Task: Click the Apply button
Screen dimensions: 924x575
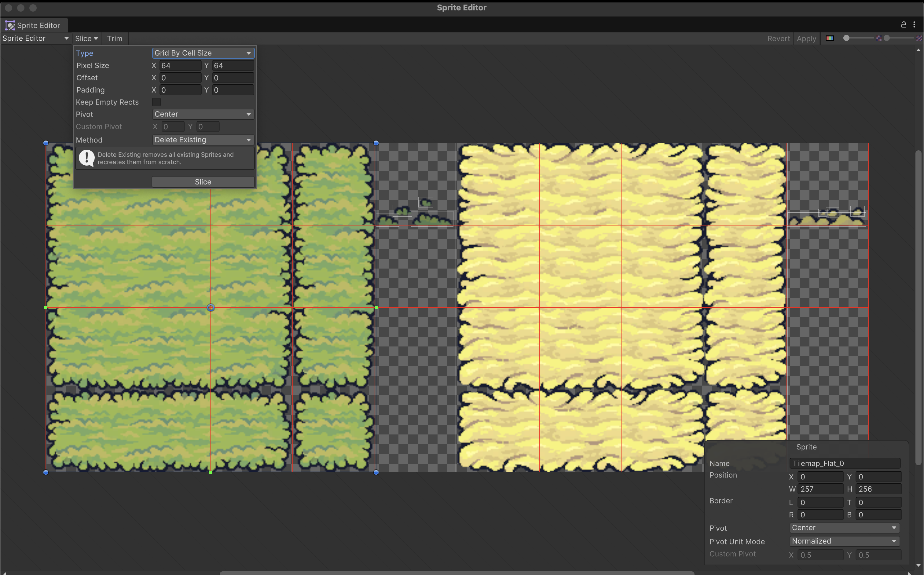Action: (x=806, y=38)
